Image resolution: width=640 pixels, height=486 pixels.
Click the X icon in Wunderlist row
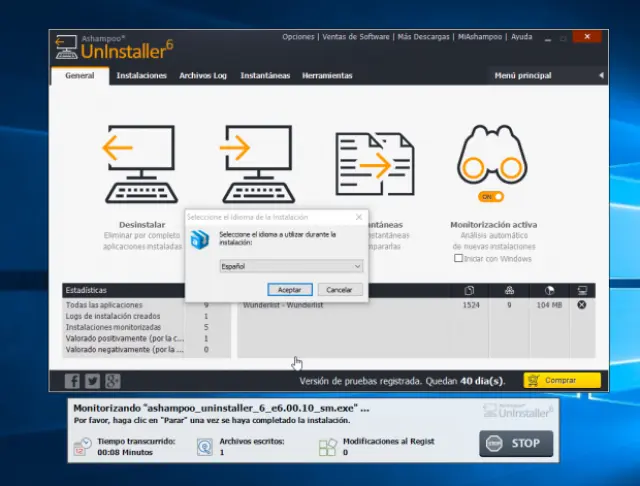tap(582, 305)
